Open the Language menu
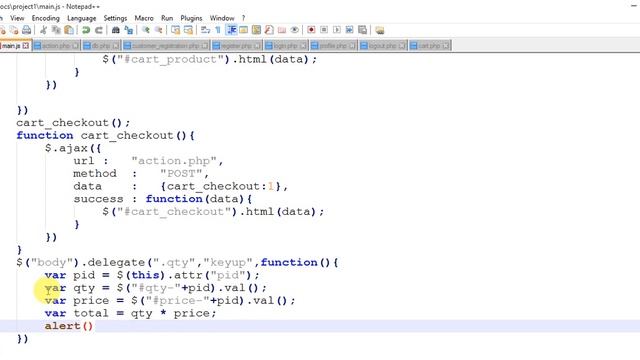The height and width of the screenshot is (360, 640). pyautogui.click(x=82, y=18)
